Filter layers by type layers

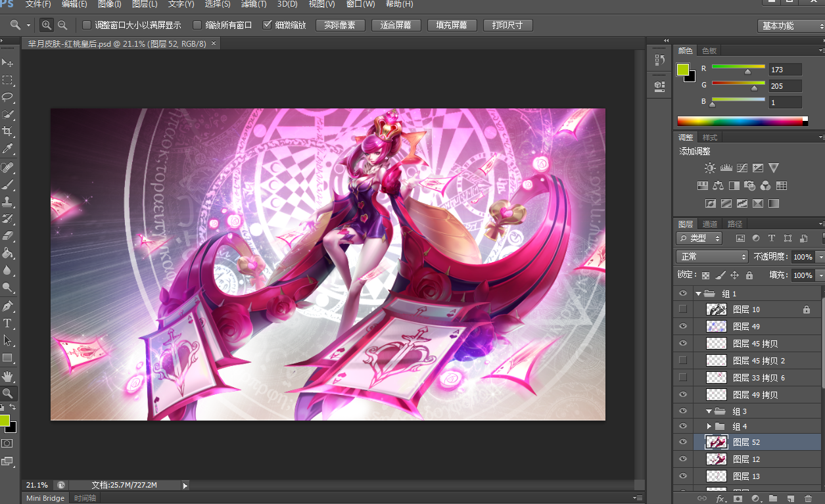(x=772, y=239)
